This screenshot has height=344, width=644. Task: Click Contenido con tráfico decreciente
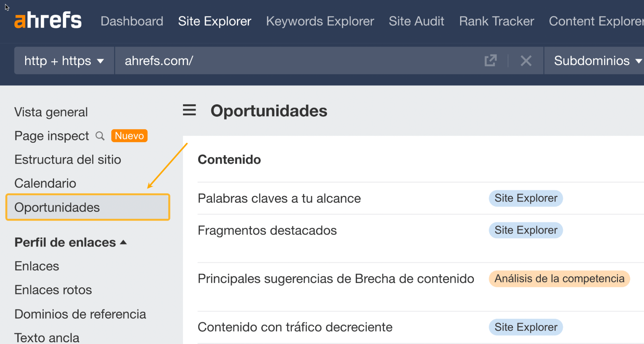click(295, 327)
